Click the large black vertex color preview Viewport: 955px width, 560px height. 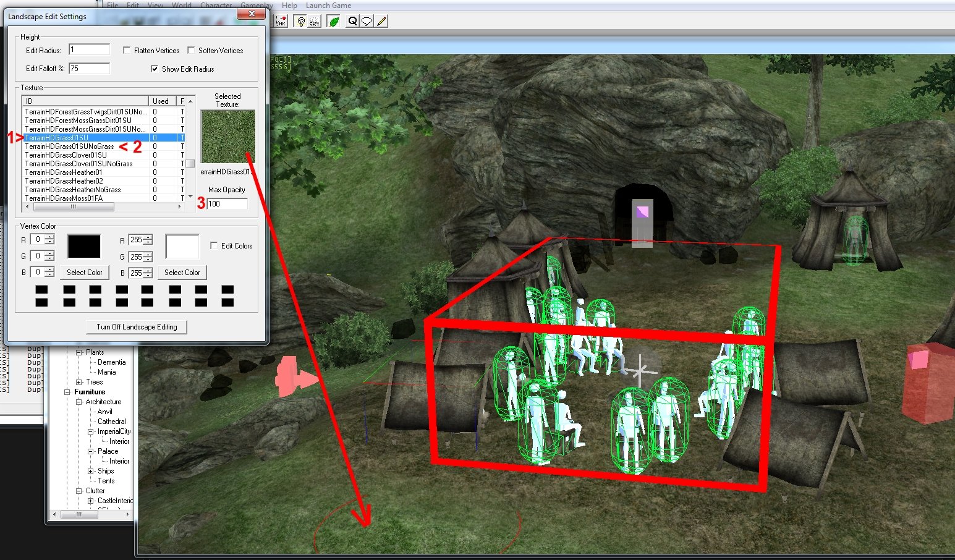[83, 246]
